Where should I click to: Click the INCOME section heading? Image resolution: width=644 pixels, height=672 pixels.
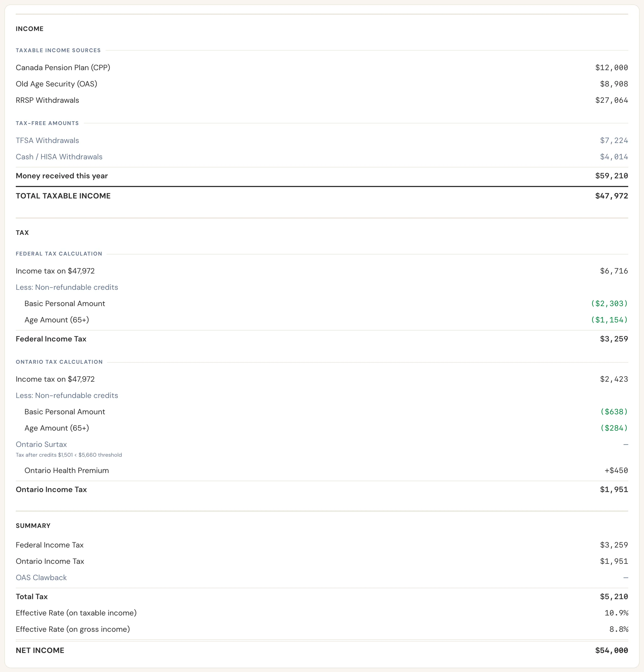29,29
